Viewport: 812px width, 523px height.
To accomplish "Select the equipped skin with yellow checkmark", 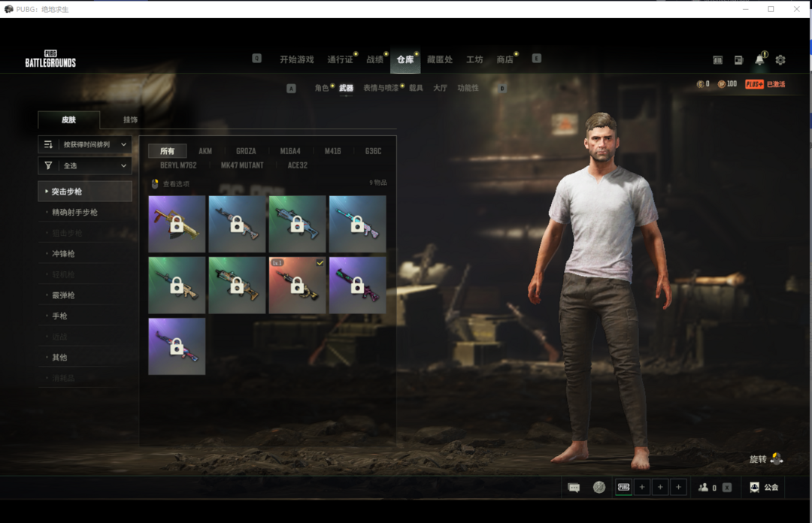I will pyautogui.click(x=297, y=285).
